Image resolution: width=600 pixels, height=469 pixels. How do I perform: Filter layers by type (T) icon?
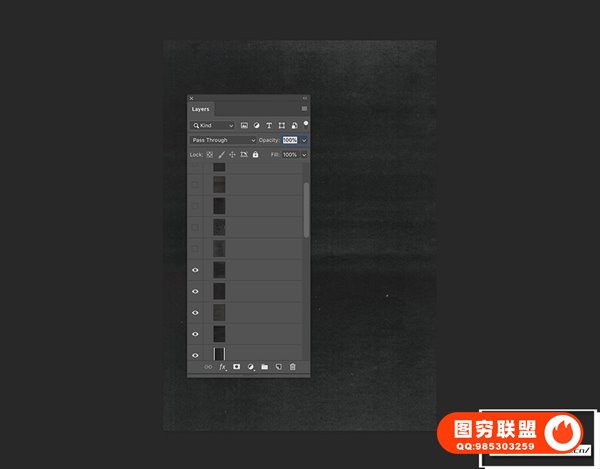coord(269,125)
